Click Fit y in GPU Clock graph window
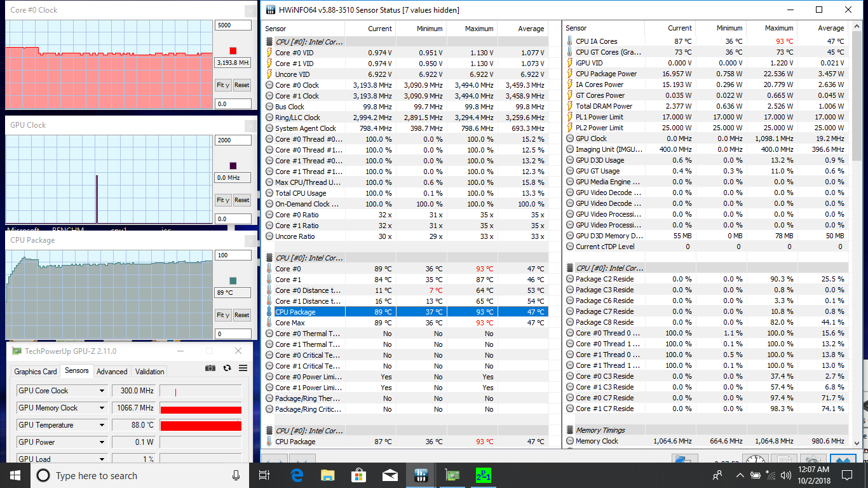The height and width of the screenshot is (488, 868). (223, 200)
